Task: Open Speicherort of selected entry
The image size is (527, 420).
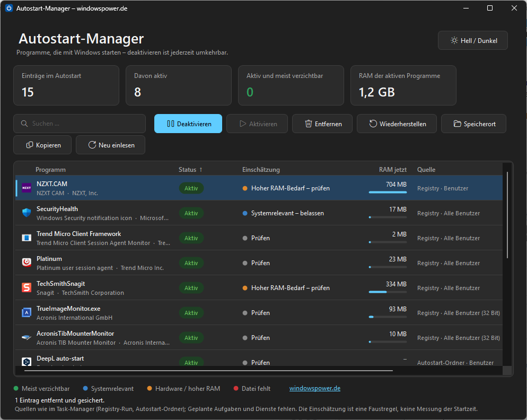Action: [x=473, y=124]
